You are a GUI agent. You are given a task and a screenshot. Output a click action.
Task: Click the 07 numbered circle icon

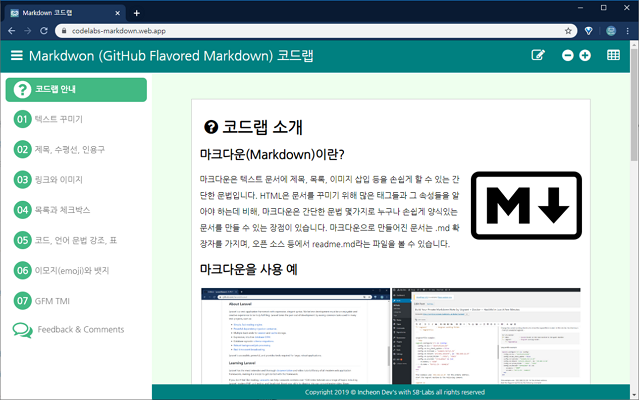[22, 301]
